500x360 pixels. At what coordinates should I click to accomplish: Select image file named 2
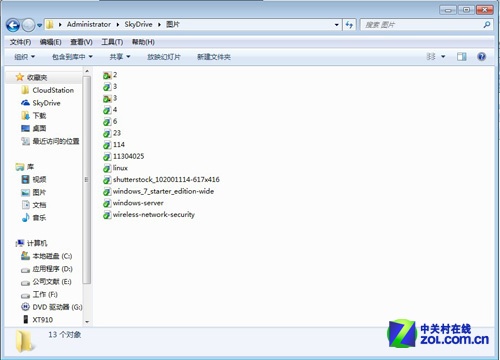(115, 75)
